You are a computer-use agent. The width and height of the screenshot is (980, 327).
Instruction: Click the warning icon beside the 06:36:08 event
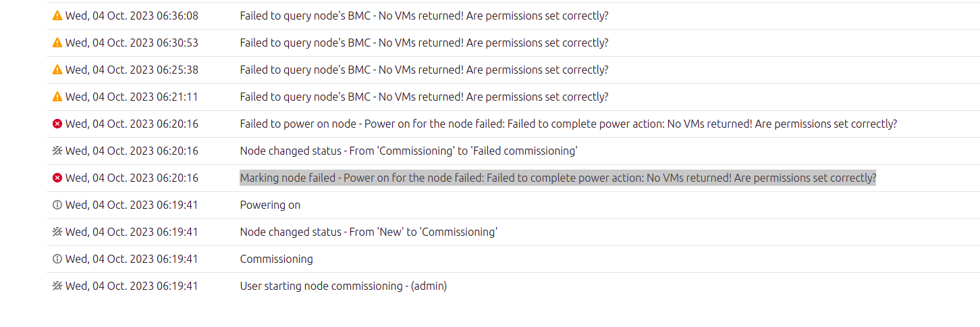pyautogui.click(x=57, y=16)
